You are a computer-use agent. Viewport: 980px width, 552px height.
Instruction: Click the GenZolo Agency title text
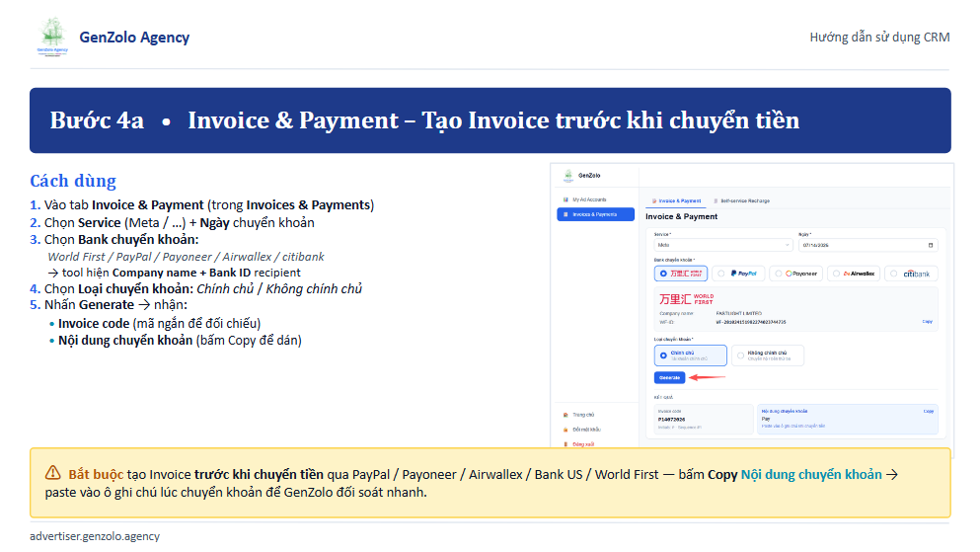[x=134, y=38]
